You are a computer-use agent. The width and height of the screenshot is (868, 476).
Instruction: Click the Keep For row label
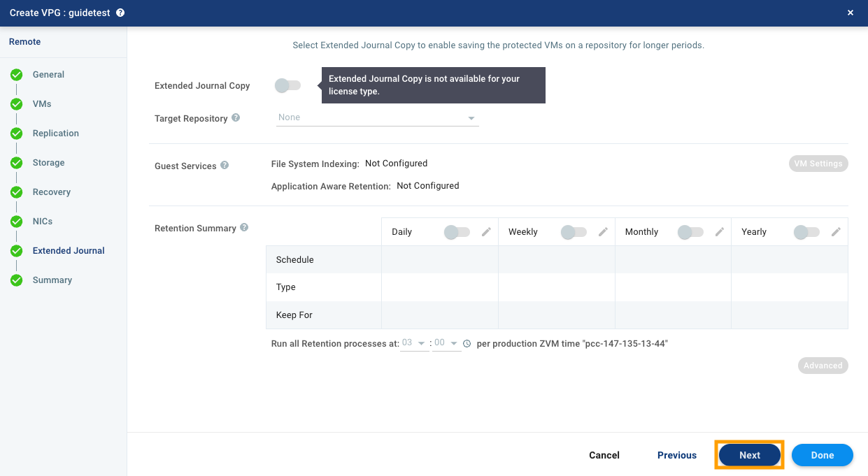(294, 315)
